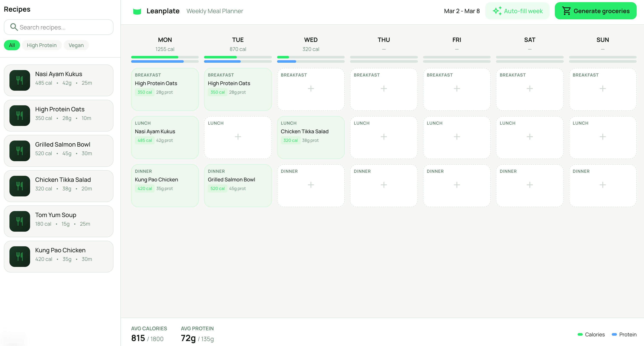Click the Auto-fill week button

click(517, 11)
